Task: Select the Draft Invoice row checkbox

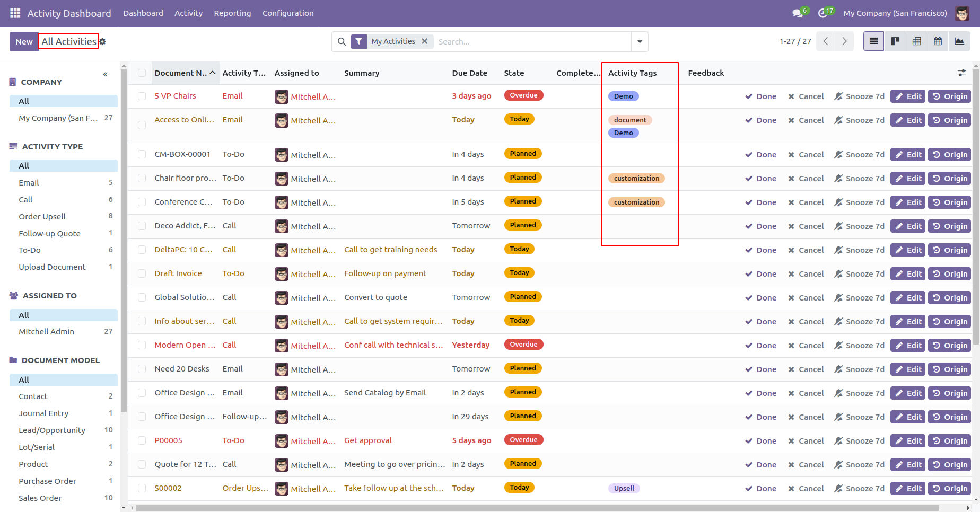Action: tap(142, 274)
